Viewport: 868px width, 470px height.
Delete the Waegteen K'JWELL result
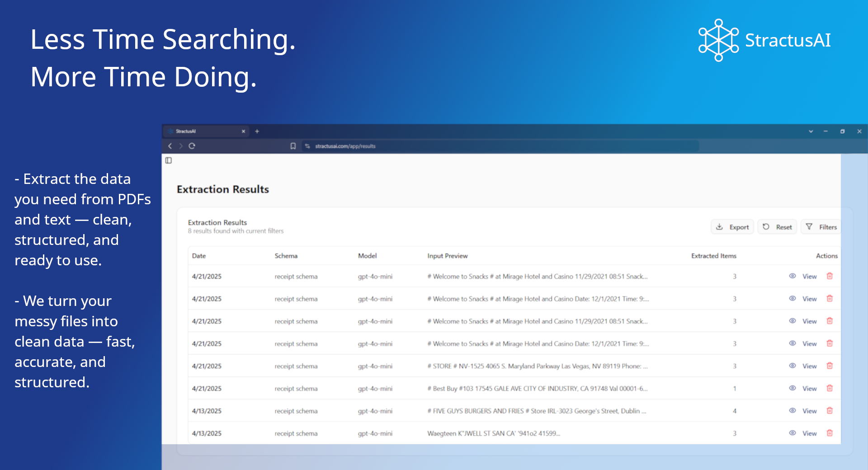click(x=830, y=433)
